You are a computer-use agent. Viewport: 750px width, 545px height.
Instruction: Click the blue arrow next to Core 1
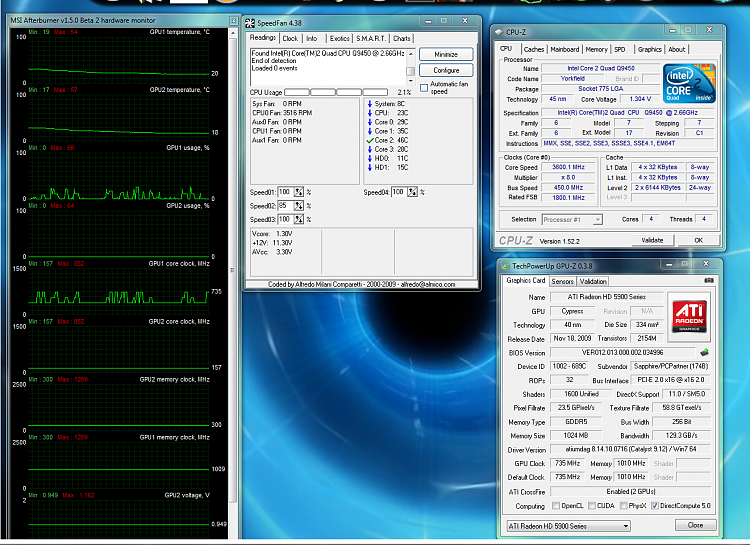click(370, 131)
